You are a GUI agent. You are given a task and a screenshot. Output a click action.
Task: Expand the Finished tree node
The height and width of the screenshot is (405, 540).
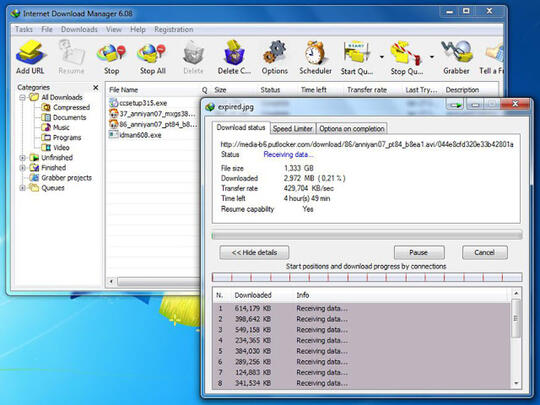[23, 168]
